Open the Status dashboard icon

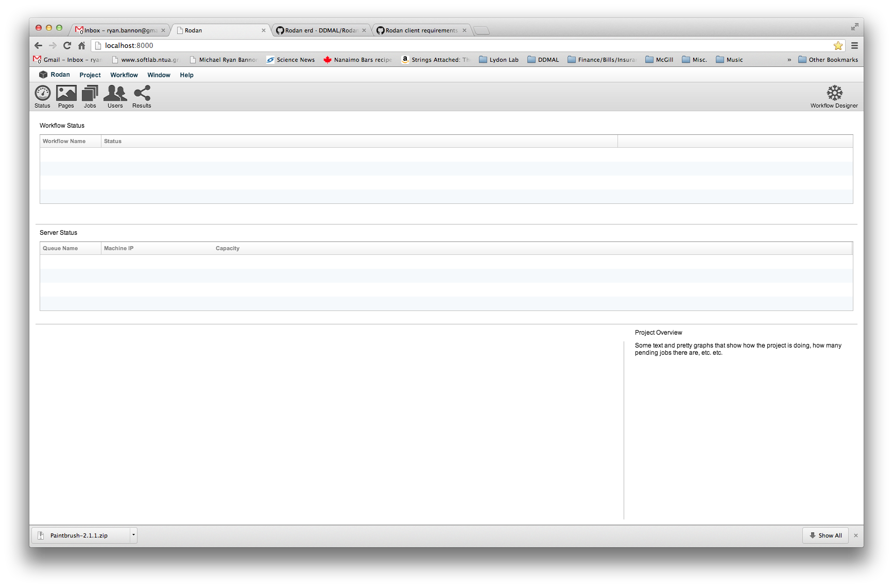click(x=42, y=96)
